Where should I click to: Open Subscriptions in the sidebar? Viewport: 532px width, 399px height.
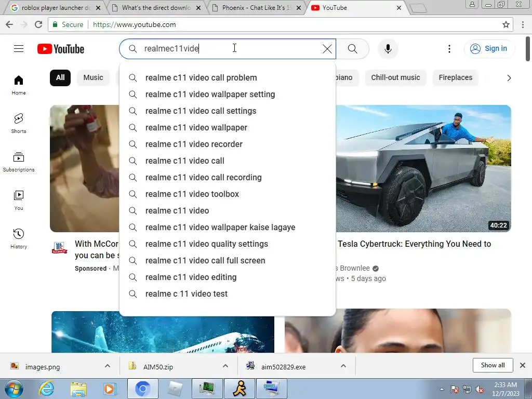point(19,162)
